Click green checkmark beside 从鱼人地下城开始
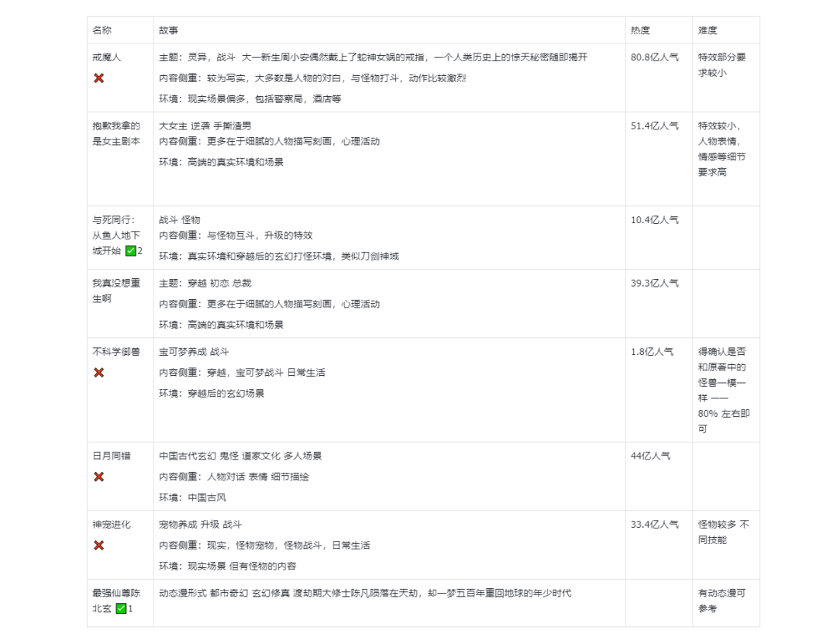Viewport: 837px width, 644px height. [131, 250]
